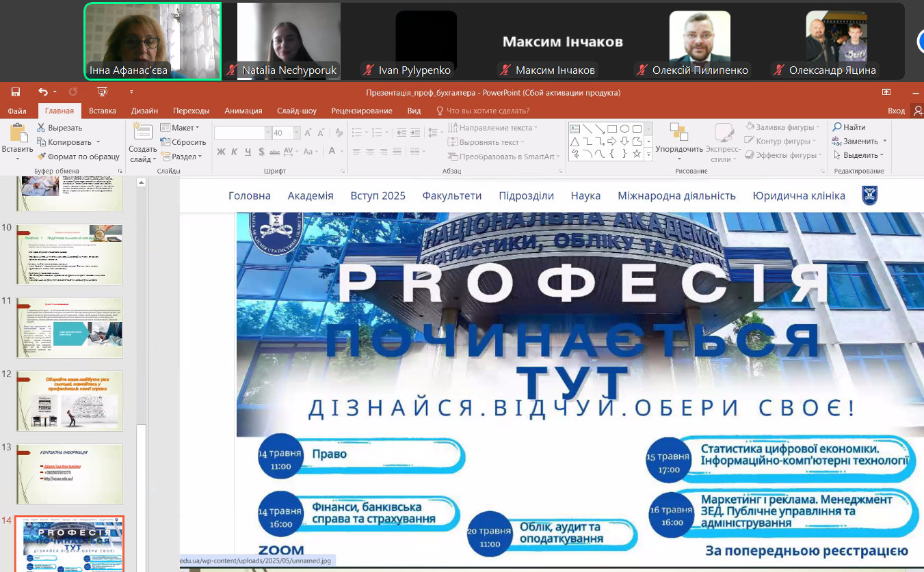Click the Вход sign-in link
924x572 pixels.
(x=896, y=111)
